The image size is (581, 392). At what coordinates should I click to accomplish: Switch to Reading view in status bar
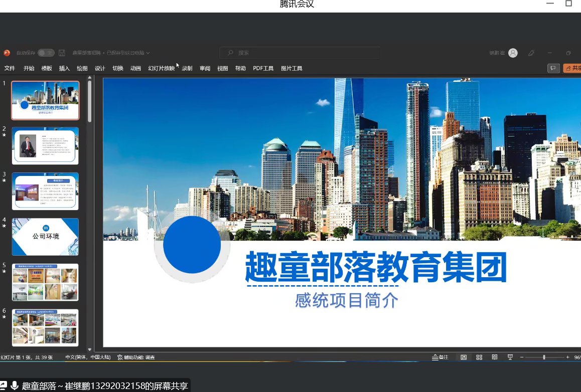[x=495, y=357]
